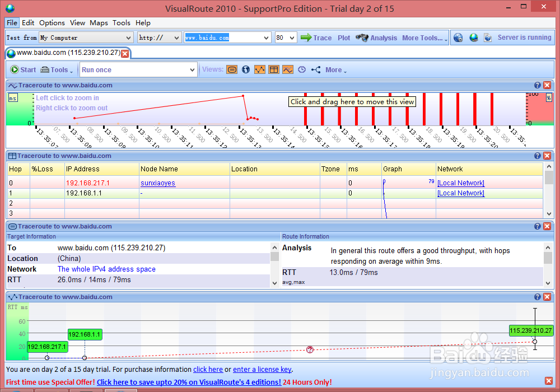Select the 115.239.210.27 node label in graph
This screenshot has height=392, width=560.
pos(531,330)
